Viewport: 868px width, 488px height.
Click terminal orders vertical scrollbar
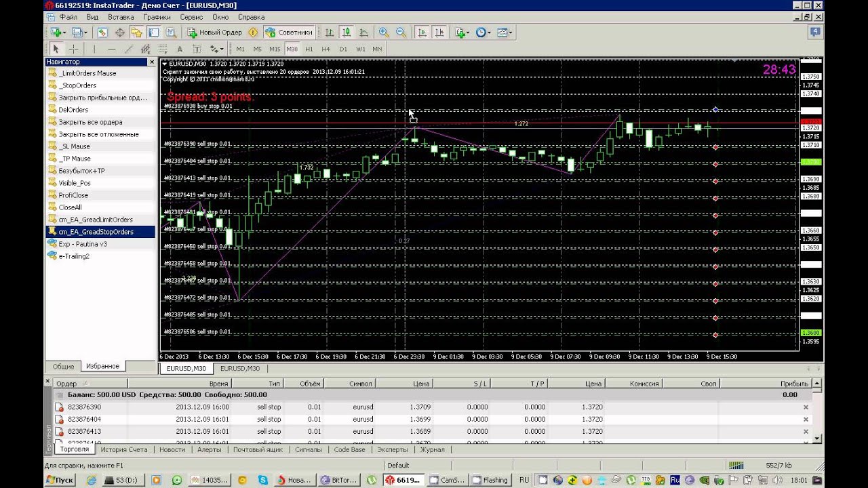pos(817,412)
